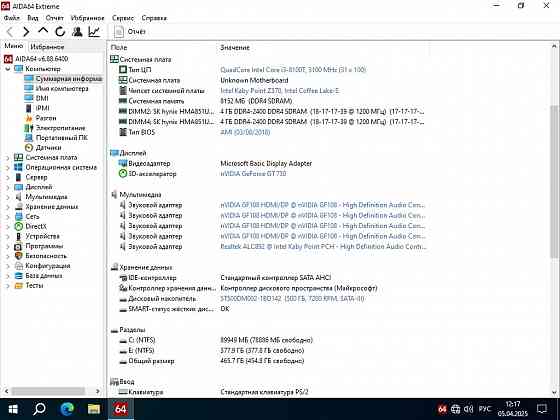
Task: Click the Датчики sensor icon
Action: pyautogui.click(x=29, y=148)
